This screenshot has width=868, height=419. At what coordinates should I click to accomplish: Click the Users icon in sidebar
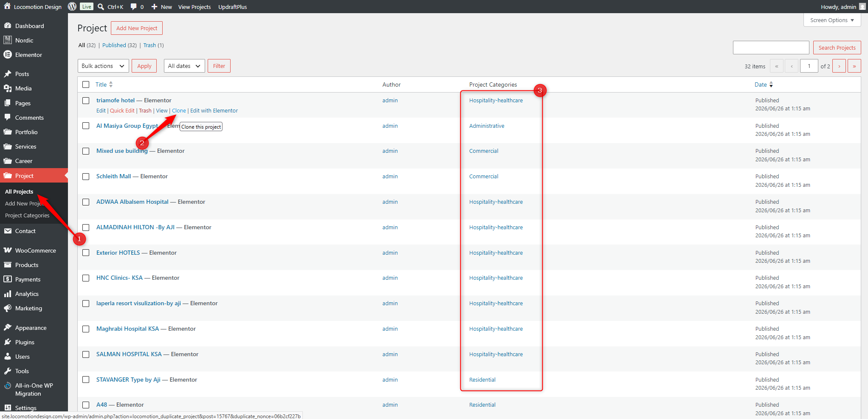pyautogui.click(x=8, y=356)
